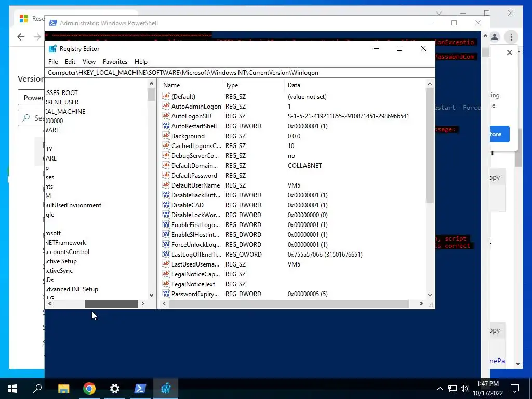Click the Registry Editor title bar icon
This screenshot has height=399, width=532.
click(x=52, y=48)
